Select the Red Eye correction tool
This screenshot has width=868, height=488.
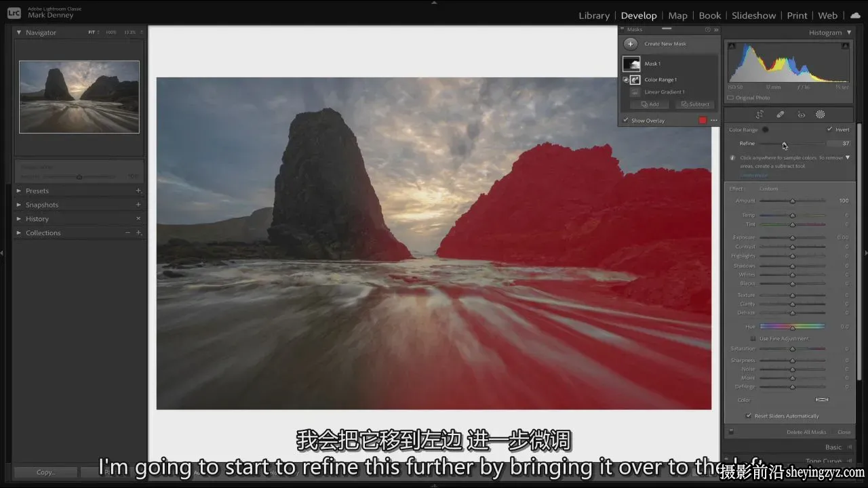(801, 115)
